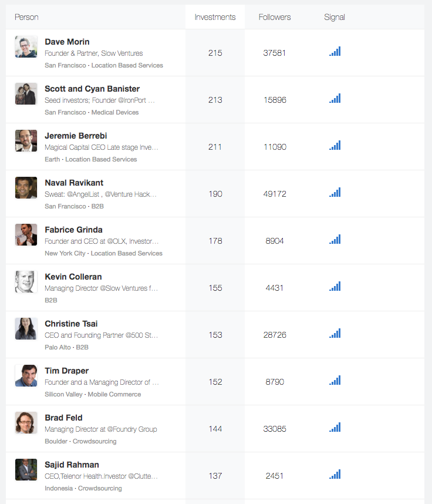Click the Crowdsourcing tag under Brad Feld
This screenshot has height=504, width=432.
[95, 441]
